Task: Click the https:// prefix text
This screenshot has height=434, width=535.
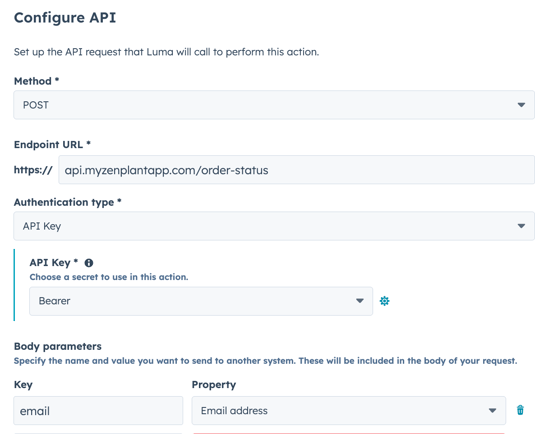Action: click(33, 170)
